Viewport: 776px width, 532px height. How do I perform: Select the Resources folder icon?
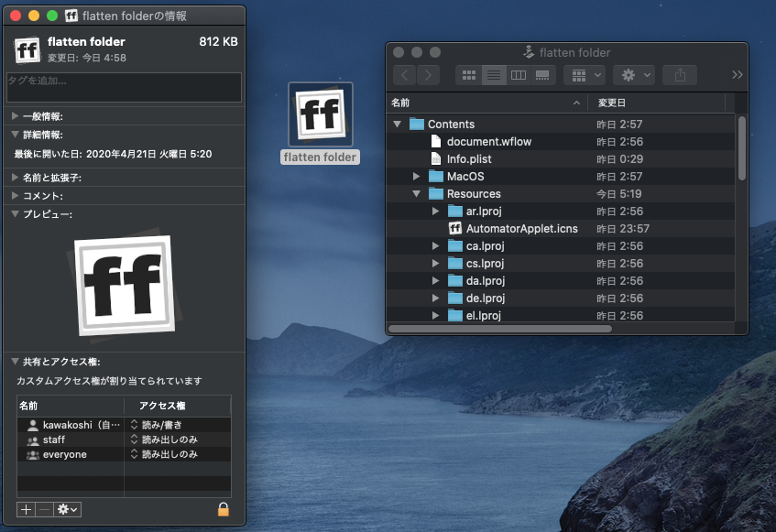(x=436, y=193)
